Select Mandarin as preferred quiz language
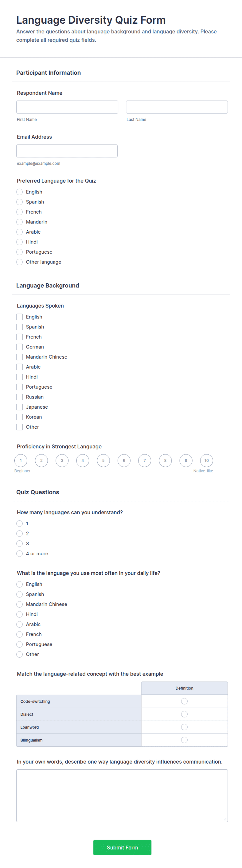 (x=20, y=222)
